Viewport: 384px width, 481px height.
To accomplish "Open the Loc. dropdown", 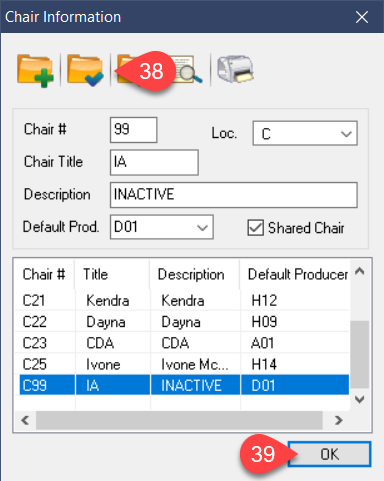I will coord(305,133).
